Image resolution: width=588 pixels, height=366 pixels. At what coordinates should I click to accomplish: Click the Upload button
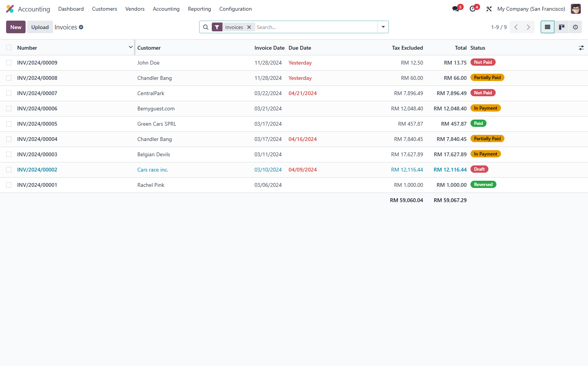coord(40,27)
